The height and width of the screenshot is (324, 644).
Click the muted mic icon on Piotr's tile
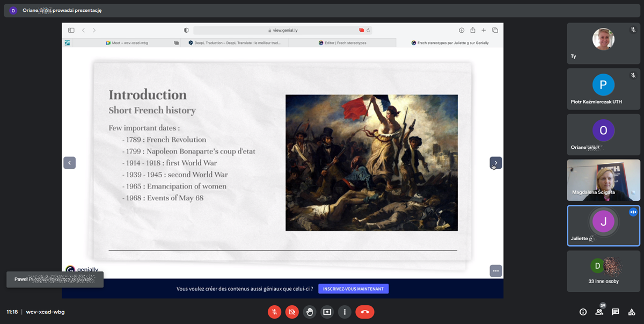click(633, 76)
